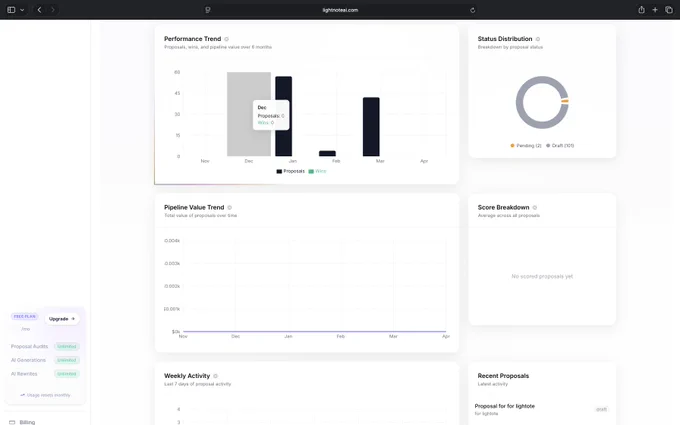The height and width of the screenshot is (425, 680).
Task: Click the AI Generations label
Action: point(28,360)
